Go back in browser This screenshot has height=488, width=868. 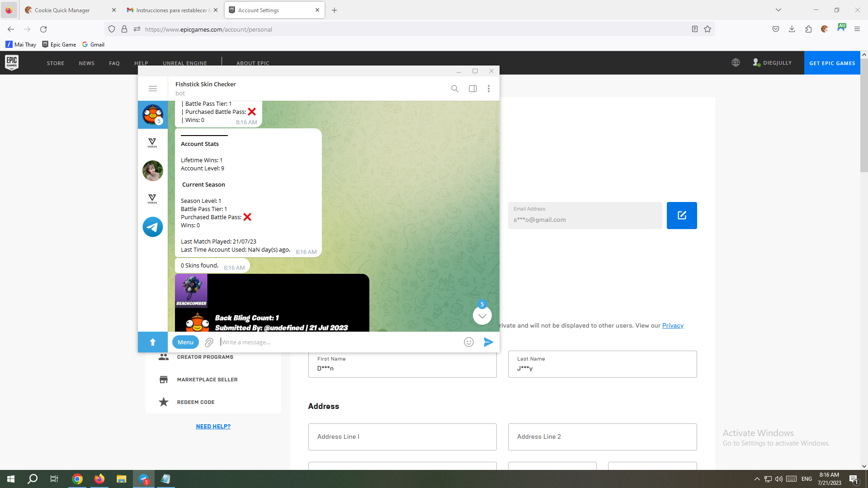tap(11, 29)
